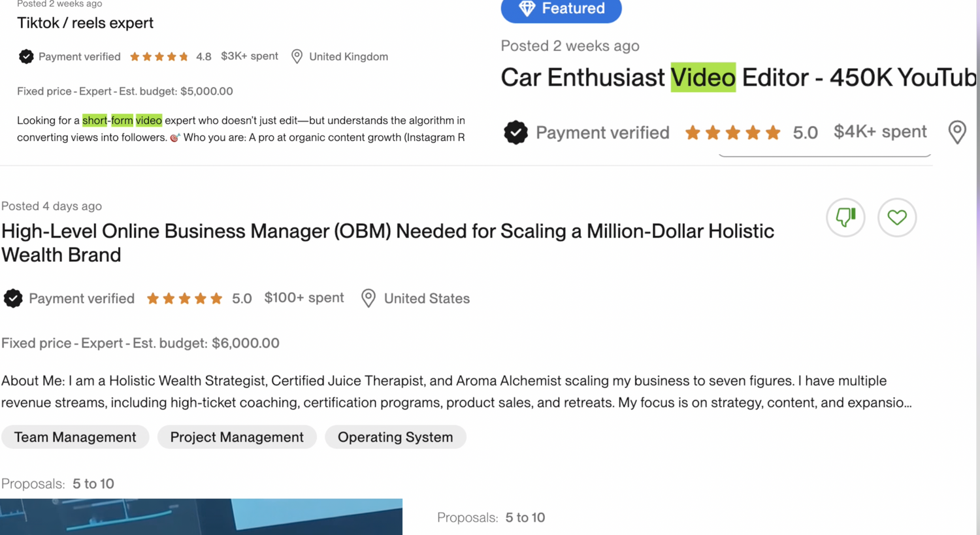980x535 pixels.
Task: Click location pin on Car Enthusiast listing
Action: click(956, 132)
